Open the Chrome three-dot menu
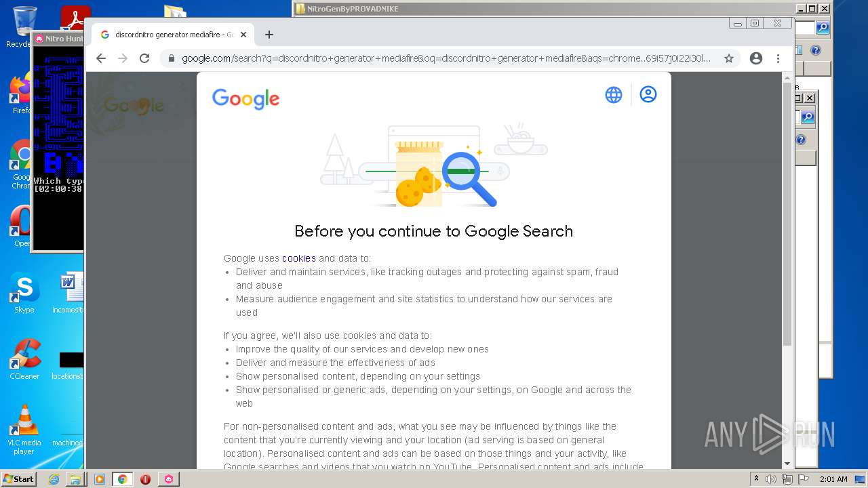The height and width of the screenshot is (488, 868). [x=778, y=58]
